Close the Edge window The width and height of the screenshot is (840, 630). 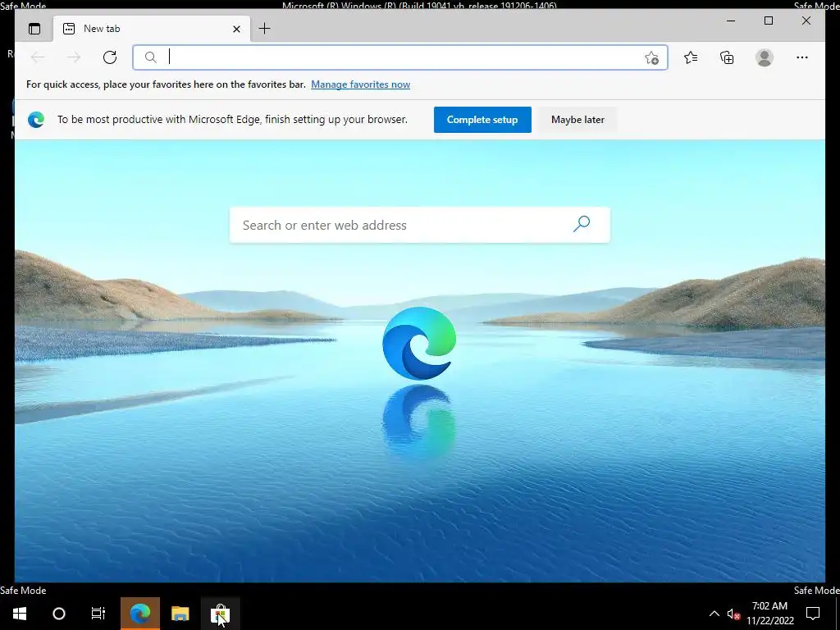tap(806, 21)
